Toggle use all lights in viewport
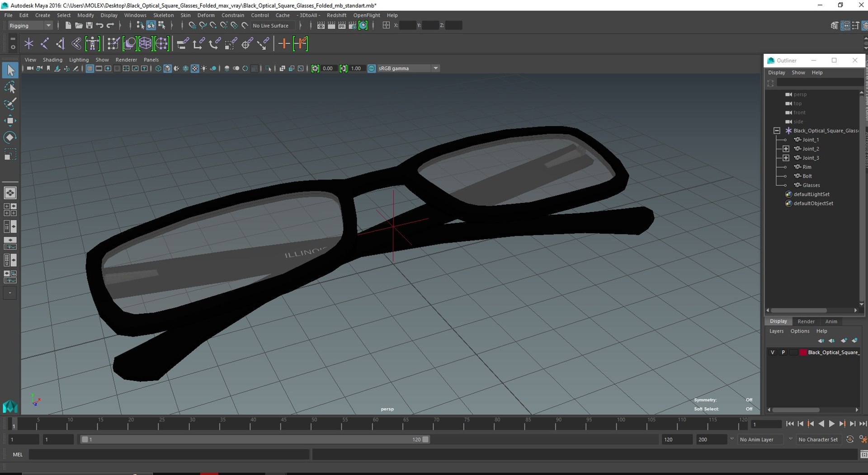868x475 pixels. 204,69
